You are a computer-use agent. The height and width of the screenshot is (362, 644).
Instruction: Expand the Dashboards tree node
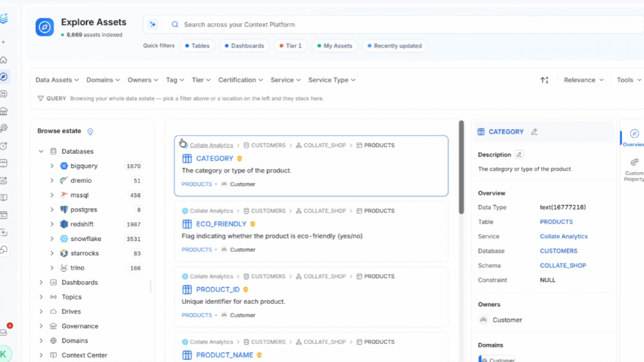click(41, 282)
